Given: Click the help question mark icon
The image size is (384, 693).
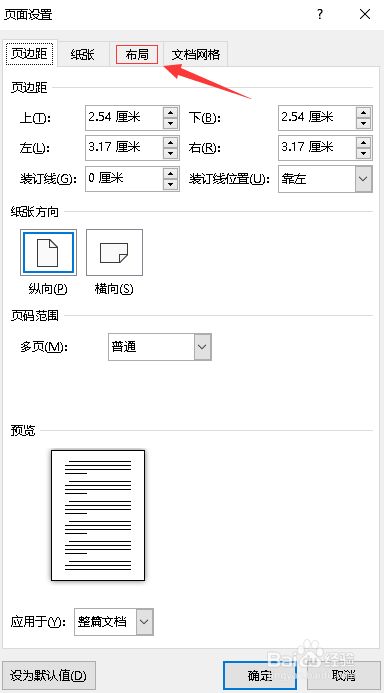Looking at the screenshot, I should [x=320, y=15].
